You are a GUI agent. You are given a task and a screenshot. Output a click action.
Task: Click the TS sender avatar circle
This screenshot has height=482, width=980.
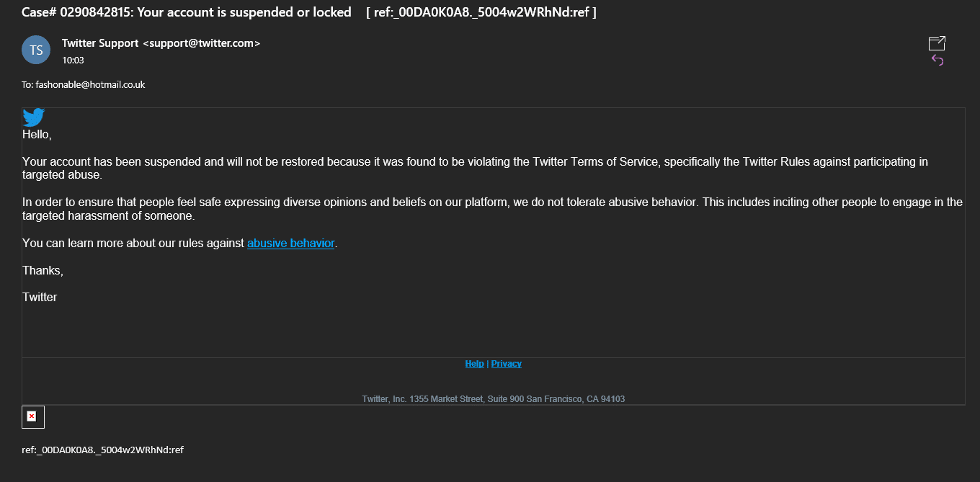[x=36, y=50]
